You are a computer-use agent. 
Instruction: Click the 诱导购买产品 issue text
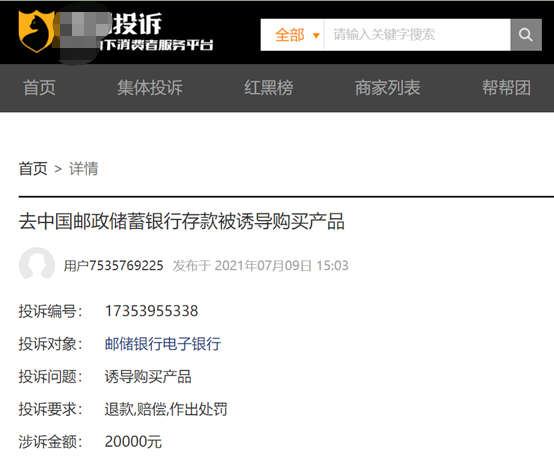tap(148, 377)
